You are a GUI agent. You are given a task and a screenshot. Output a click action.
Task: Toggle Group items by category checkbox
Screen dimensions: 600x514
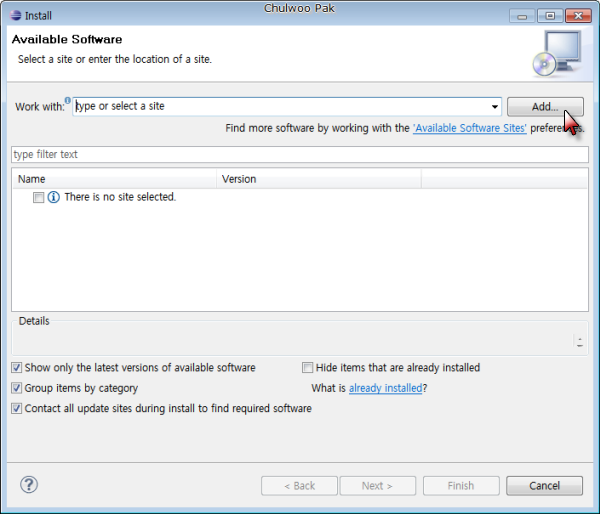pos(16,388)
